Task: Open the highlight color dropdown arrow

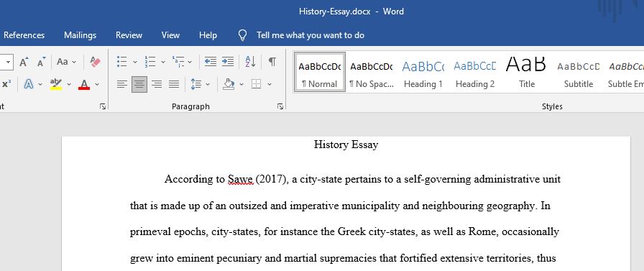Action: point(69,84)
